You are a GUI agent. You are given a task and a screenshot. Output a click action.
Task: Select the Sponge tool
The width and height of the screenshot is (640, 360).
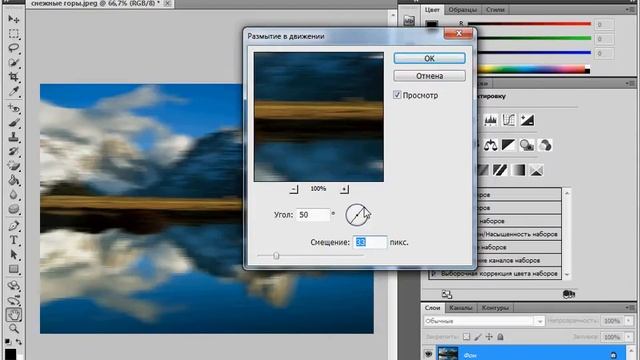pyautogui.click(x=13, y=209)
